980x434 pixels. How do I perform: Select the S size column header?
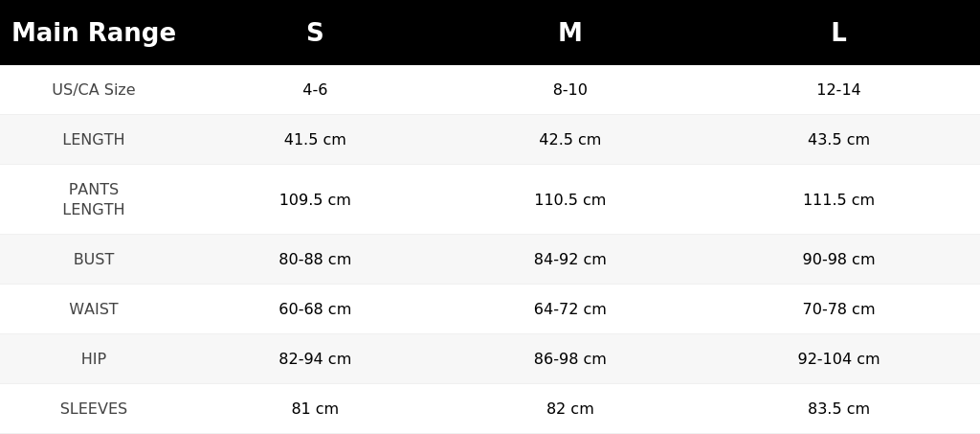pyautogui.click(x=315, y=33)
